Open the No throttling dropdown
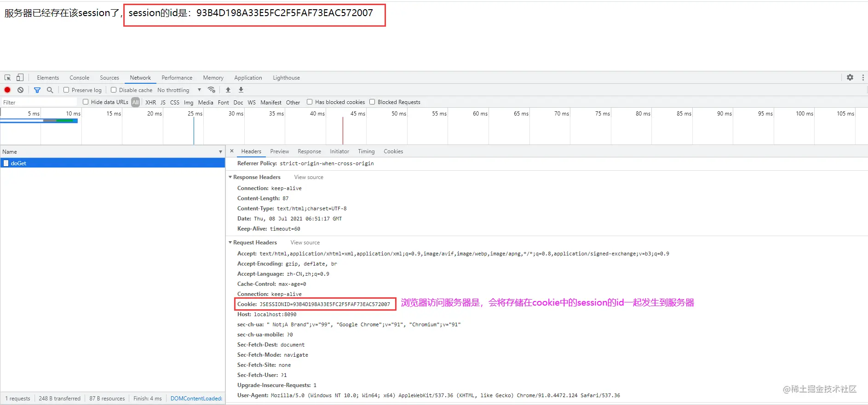The height and width of the screenshot is (405, 868). (179, 90)
